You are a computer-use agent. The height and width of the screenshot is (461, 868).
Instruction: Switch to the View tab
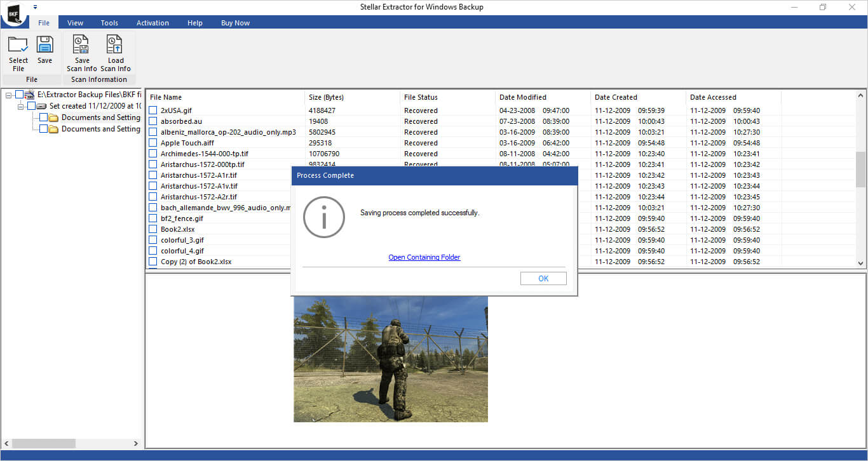pos(76,23)
